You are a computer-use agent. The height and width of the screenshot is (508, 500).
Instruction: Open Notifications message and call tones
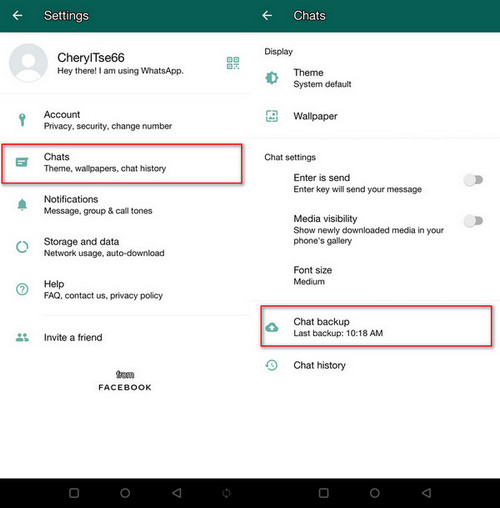[125, 205]
